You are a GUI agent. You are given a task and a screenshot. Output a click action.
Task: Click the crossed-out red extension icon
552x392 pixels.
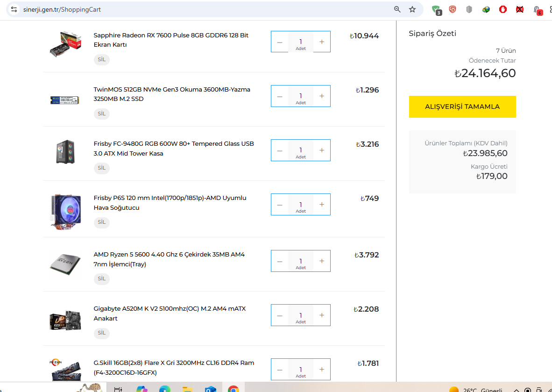point(520,9)
